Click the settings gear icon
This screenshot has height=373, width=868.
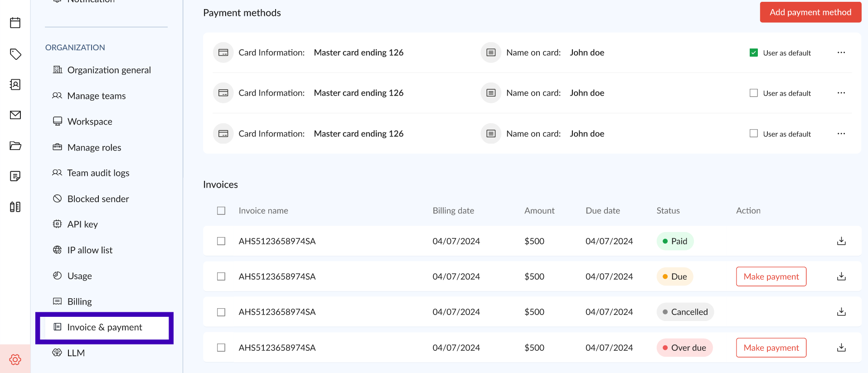(x=15, y=359)
